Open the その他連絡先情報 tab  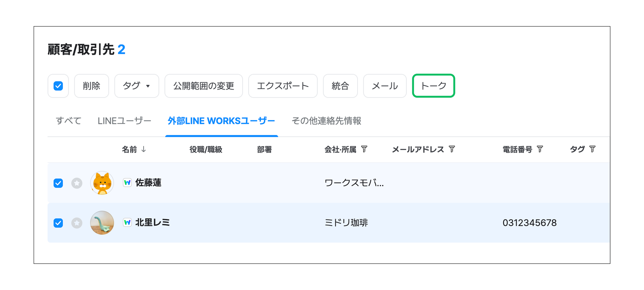coord(326,121)
